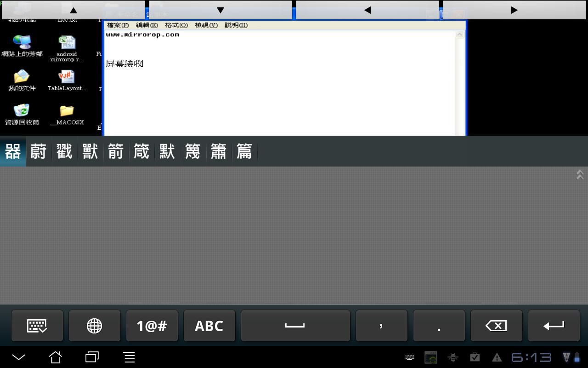Tap the warning icon in the status bar
The image size is (588, 368).
point(497,357)
